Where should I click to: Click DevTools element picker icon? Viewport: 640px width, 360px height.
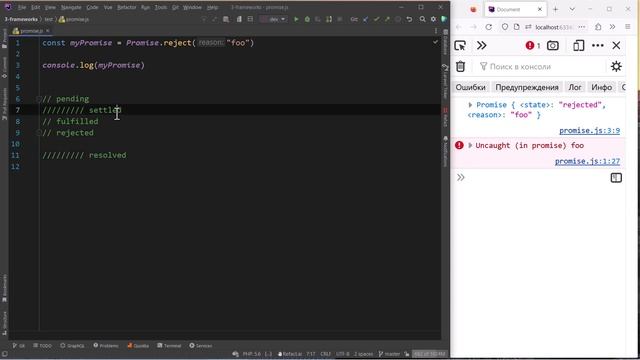(x=460, y=46)
